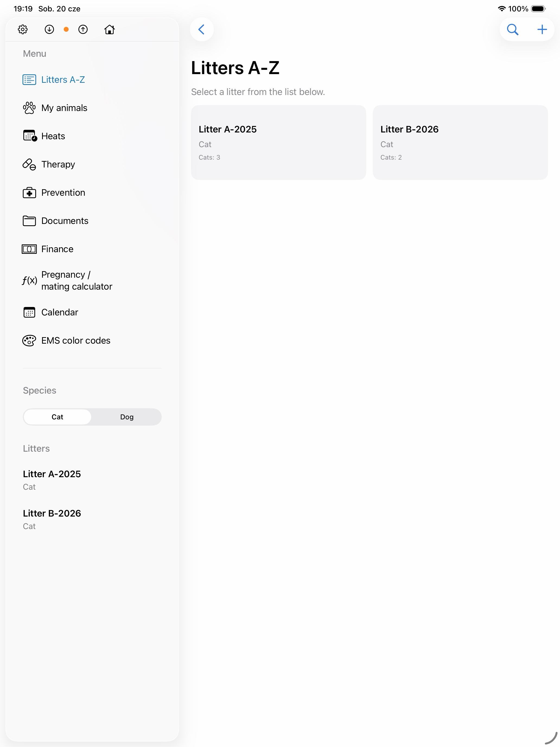Screen dimensions: 560x747
Task: Tap the back chevron button
Action: point(202,29)
